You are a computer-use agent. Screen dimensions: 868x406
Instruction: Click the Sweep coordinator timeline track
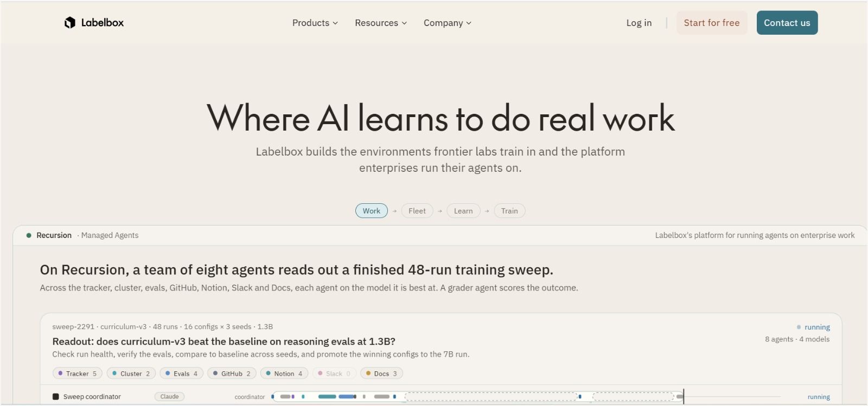(477, 397)
